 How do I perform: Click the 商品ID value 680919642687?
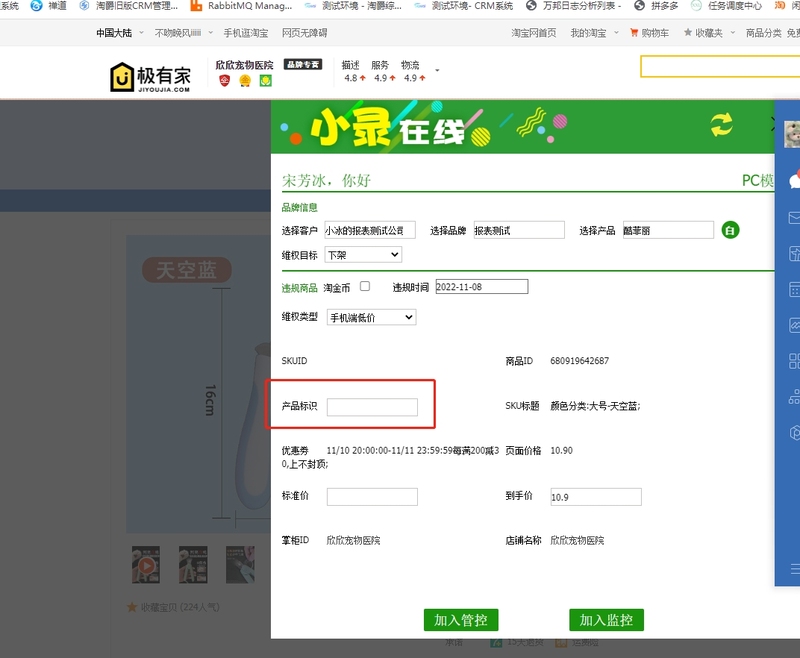[x=580, y=361]
